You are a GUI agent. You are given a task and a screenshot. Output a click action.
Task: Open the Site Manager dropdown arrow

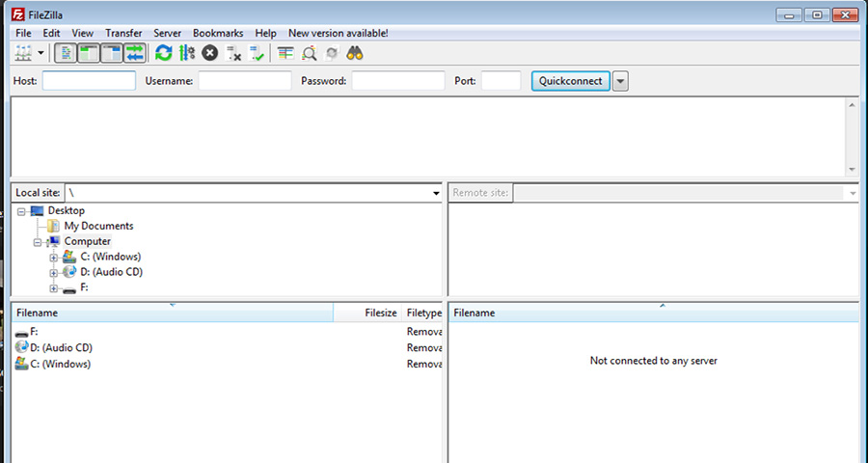coord(41,54)
